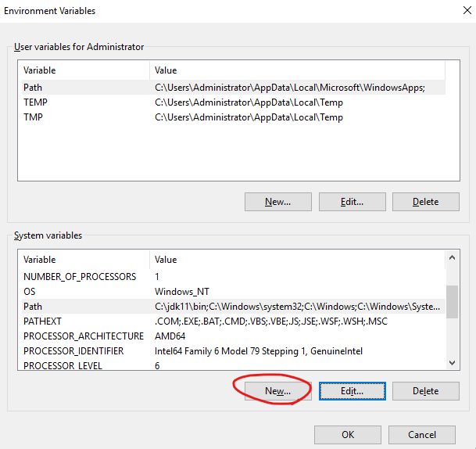Screen dimensions: 476x449
Task: Select the C:\jdk11\bin path value
Action: point(297,307)
